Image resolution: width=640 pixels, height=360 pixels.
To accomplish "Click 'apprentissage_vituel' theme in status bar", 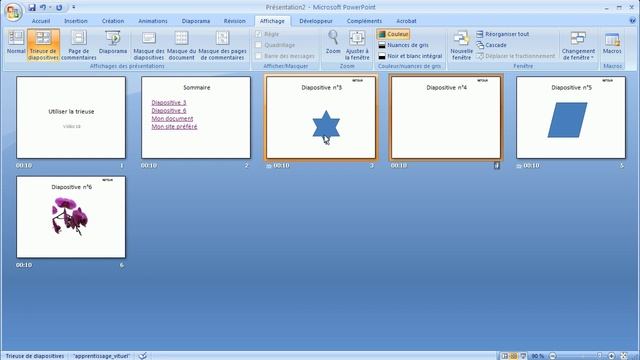I will tap(101, 356).
